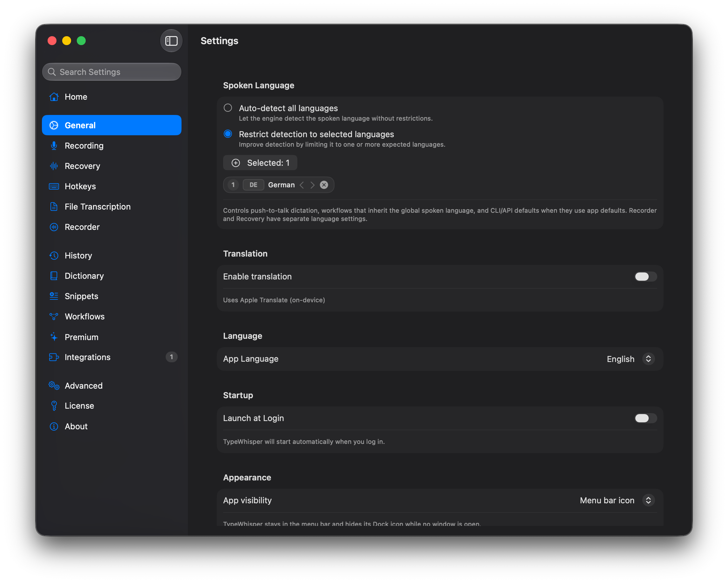This screenshot has height=583, width=728.
Task: Click the DE language code badge
Action: (253, 185)
